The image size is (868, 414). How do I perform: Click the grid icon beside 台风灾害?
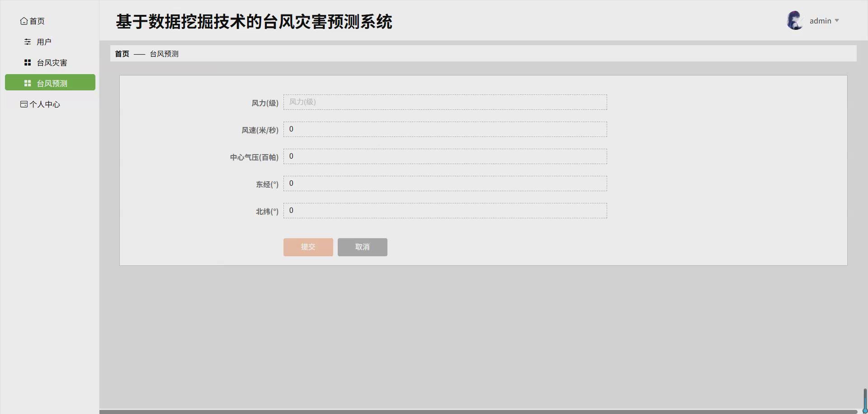tap(27, 62)
